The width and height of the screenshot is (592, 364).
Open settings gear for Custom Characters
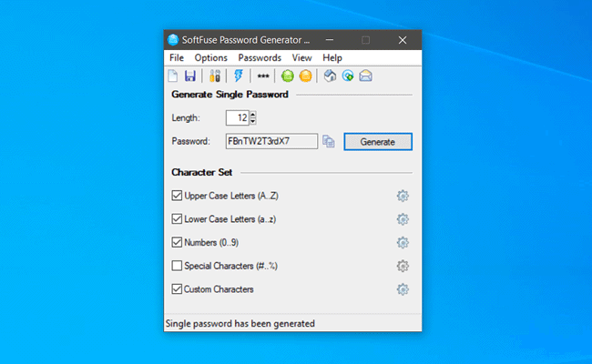(x=403, y=289)
